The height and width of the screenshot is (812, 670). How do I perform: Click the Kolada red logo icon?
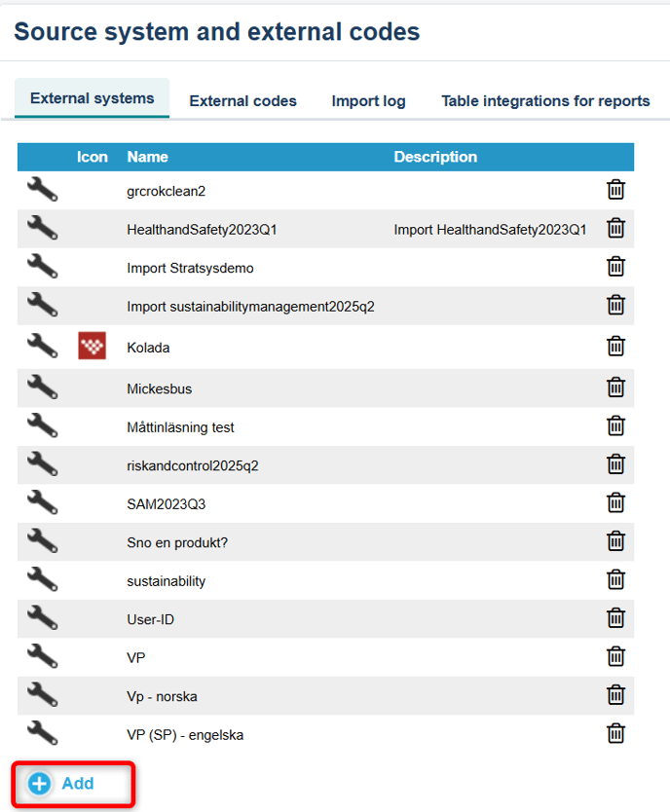pyautogui.click(x=93, y=346)
